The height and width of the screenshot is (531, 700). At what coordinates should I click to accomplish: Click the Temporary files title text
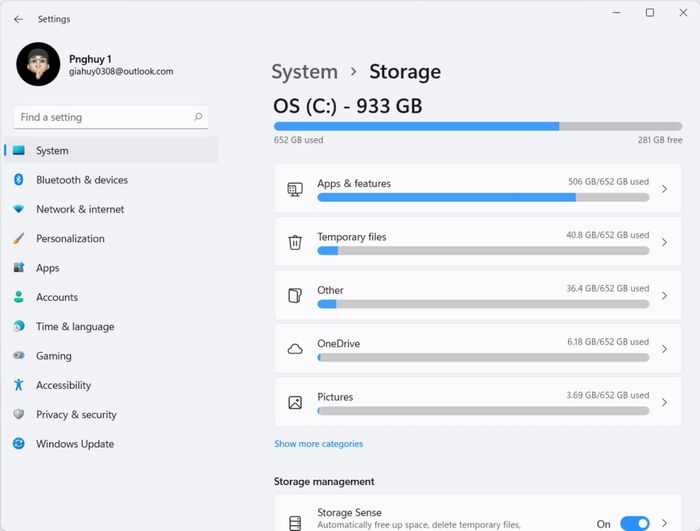click(x=352, y=237)
